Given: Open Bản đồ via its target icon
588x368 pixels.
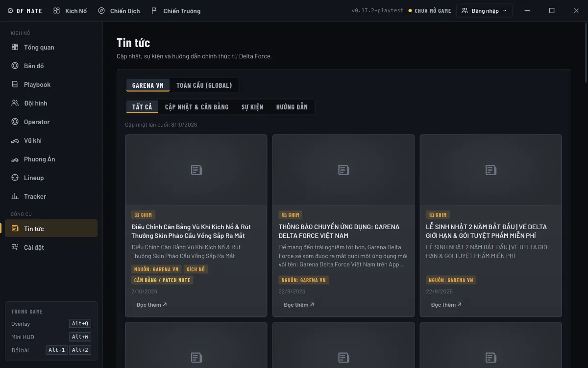Looking at the screenshot, I should coord(15,66).
